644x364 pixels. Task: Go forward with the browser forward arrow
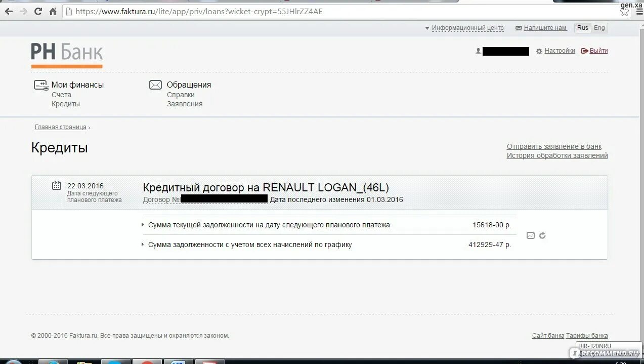point(23,11)
